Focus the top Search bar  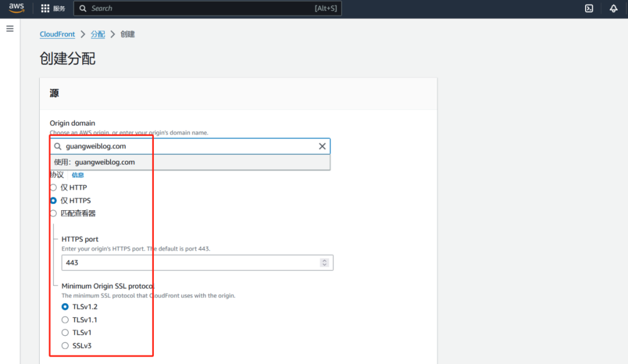coord(207,9)
